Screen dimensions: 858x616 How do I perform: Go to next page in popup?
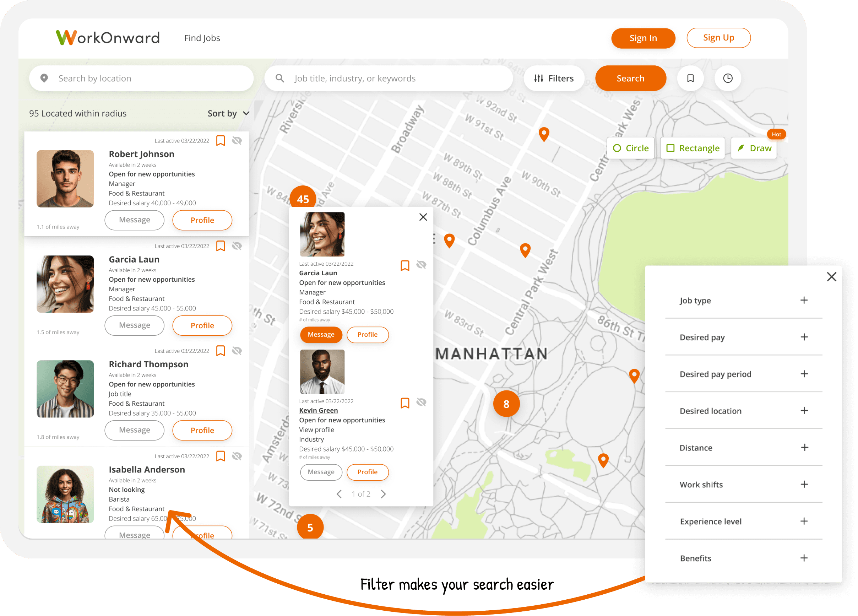coord(383,494)
